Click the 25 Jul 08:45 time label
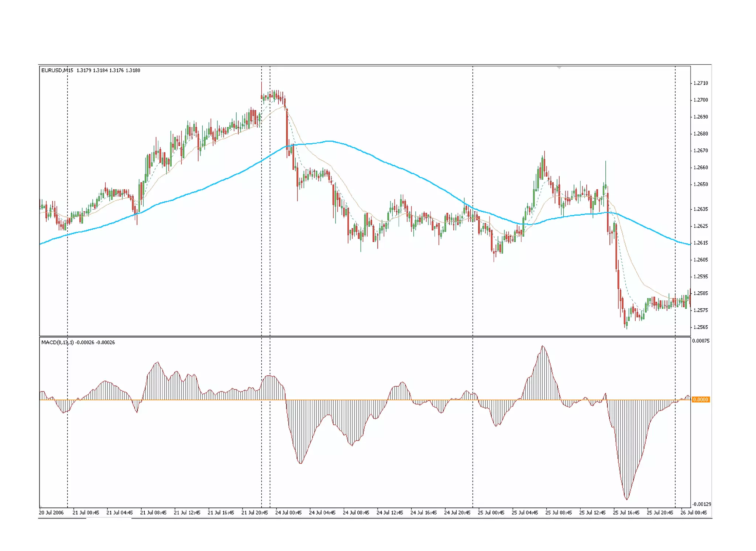Screen dimensions: 756x551 pos(559,513)
